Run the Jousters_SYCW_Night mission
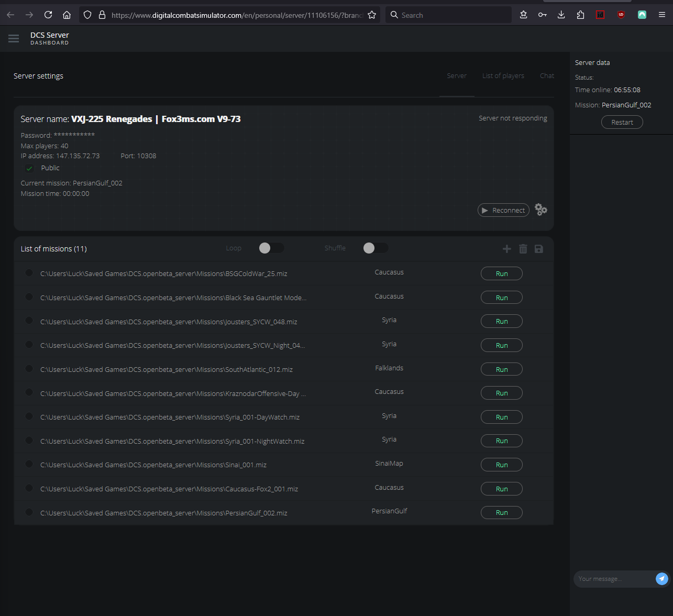Screen dimensions: 673x616 point(502,345)
